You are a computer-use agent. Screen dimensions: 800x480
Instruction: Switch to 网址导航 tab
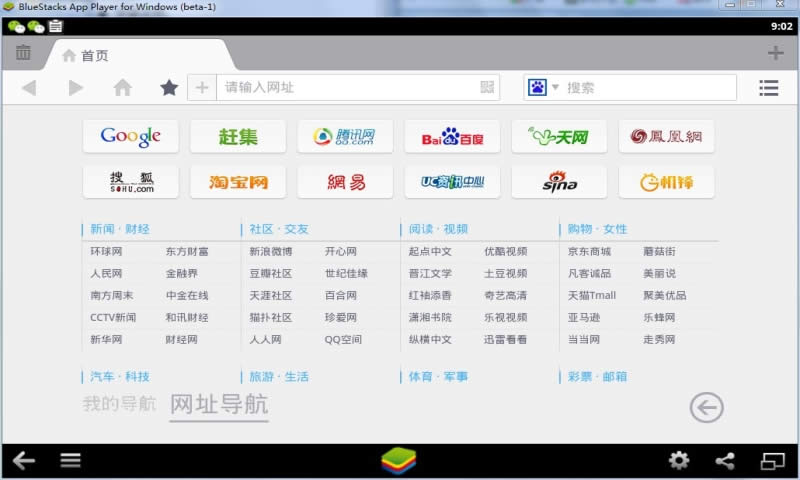(x=219, y=405)
